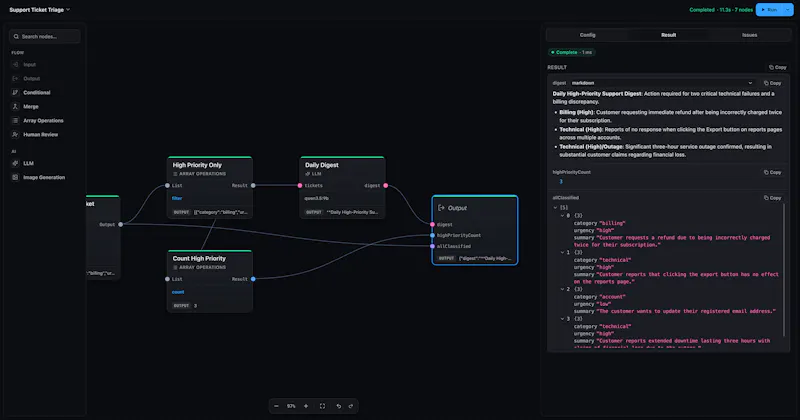Click the Completed 11.3s 7 nodes status
The height and width of the screenshot is (420, 800).
pyautogui.click(x=720, y=10)
